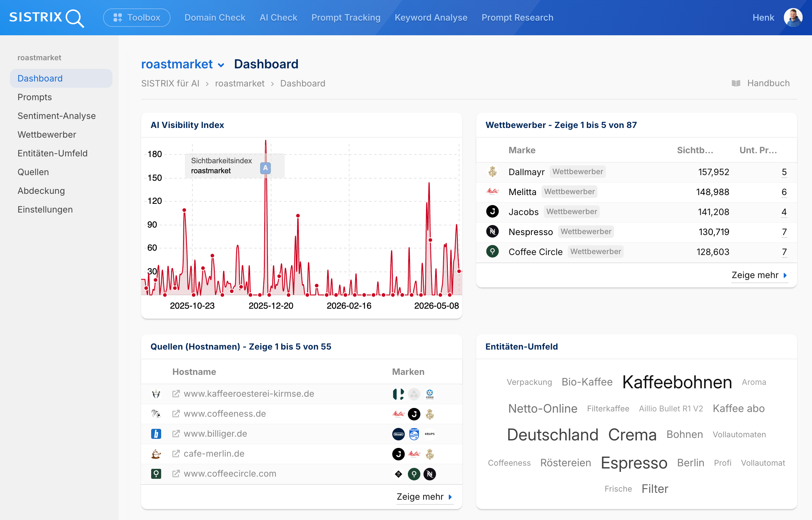
Task: Click the billiger.de favicon
Action: 156,434
